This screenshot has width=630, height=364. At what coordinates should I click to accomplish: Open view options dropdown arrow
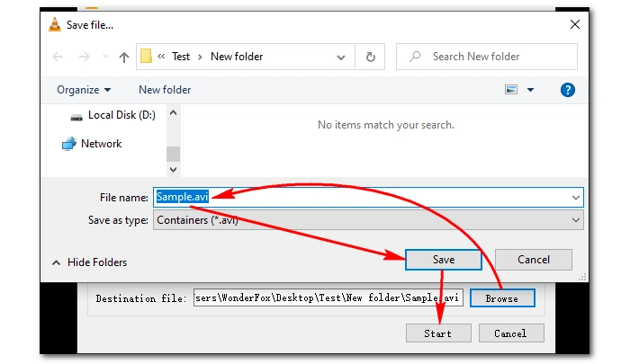(530, 90)
